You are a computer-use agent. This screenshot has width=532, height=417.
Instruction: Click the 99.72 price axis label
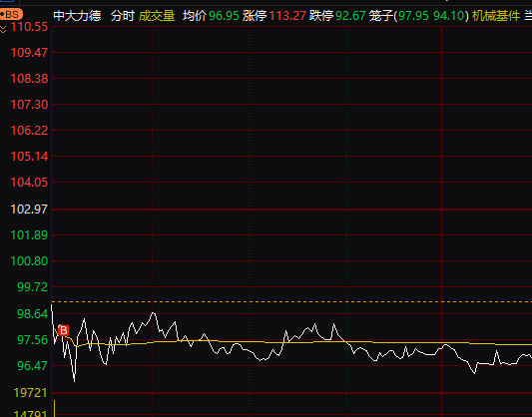(x=33, y=287)
